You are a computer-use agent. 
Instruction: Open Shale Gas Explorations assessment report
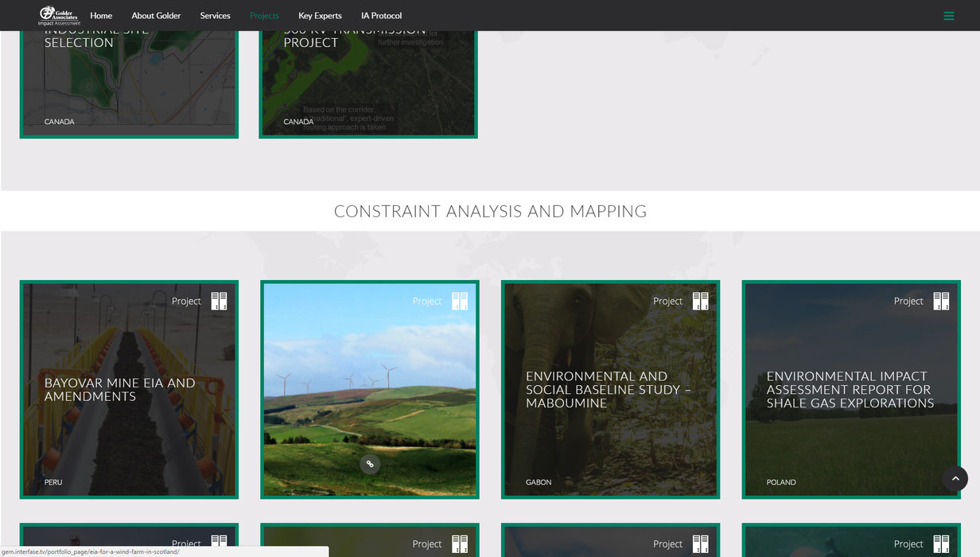850,389
